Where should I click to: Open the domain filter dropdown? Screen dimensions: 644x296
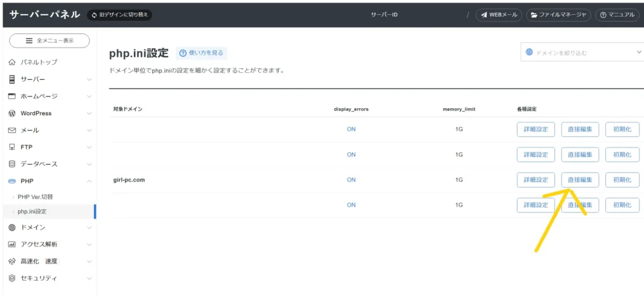[x=582, y=53]
